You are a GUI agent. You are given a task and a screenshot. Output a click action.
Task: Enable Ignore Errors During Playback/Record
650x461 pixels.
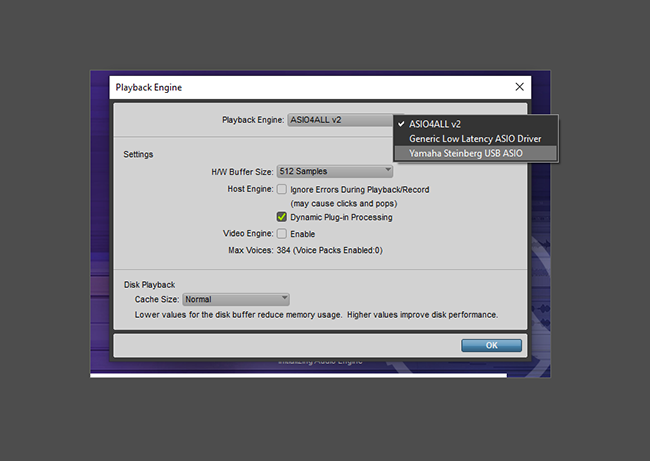click(x=282, y=189)
